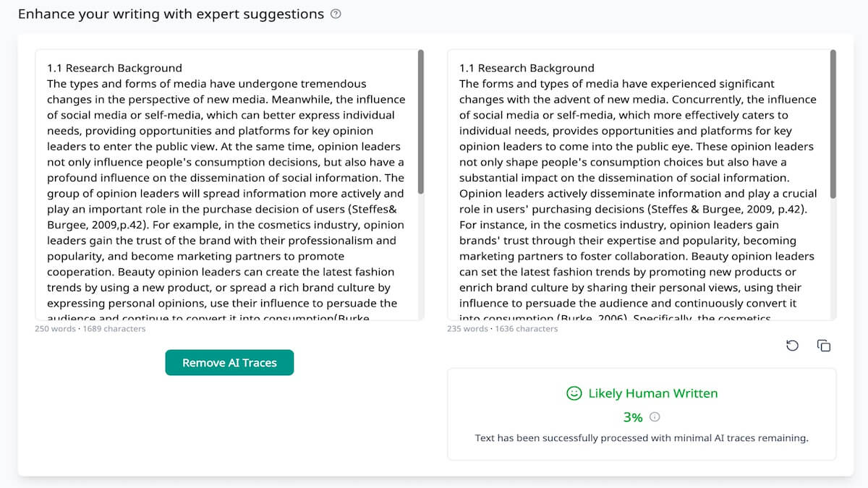This screenshot has width=868, height=488.
Task: Click the successfully processed status message
Action: pos(641,438)
